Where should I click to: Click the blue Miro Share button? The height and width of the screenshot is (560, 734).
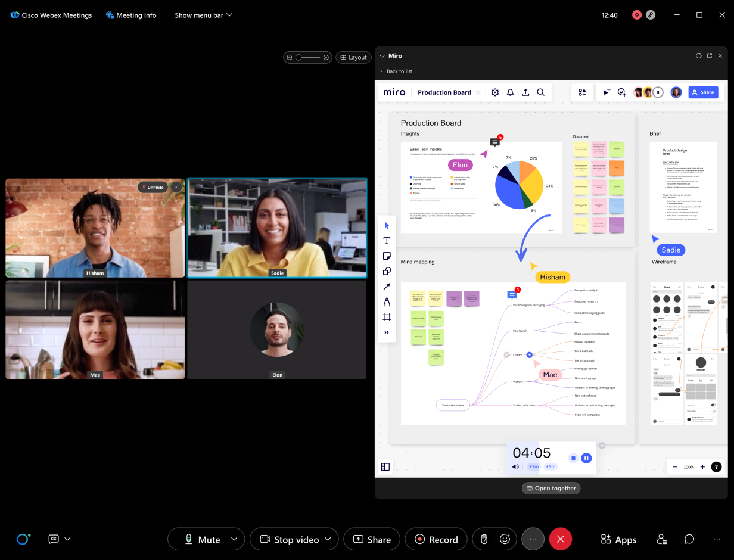(703, 92)
